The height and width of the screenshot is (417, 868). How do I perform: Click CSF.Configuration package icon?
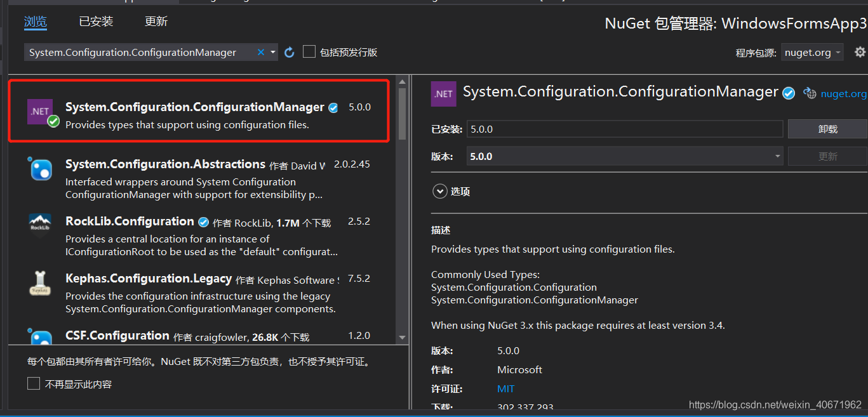coord(40,336)
